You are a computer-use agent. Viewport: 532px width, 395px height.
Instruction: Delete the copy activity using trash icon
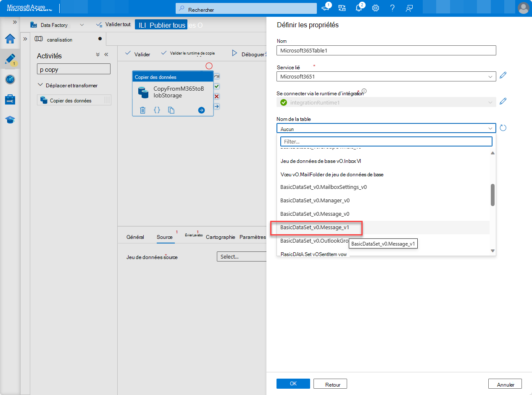pyautogui.click(x=142, y=110)
